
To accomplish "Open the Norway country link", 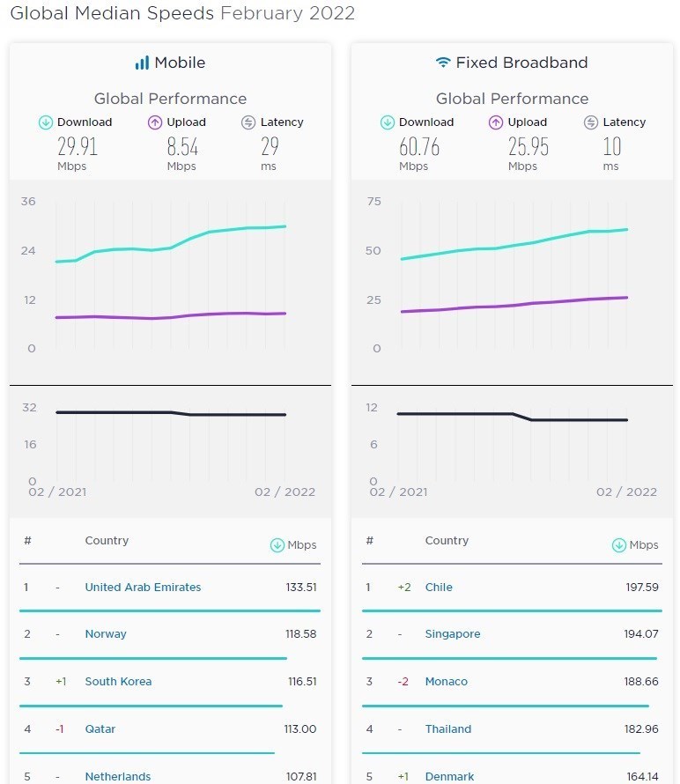I will [x=106, y=634].
